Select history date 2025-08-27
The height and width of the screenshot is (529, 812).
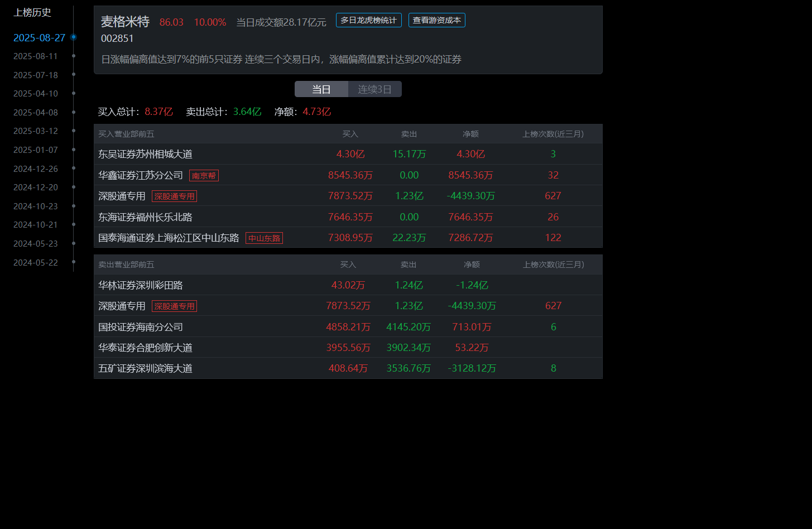pyautogui.click(x=39, y=37)
